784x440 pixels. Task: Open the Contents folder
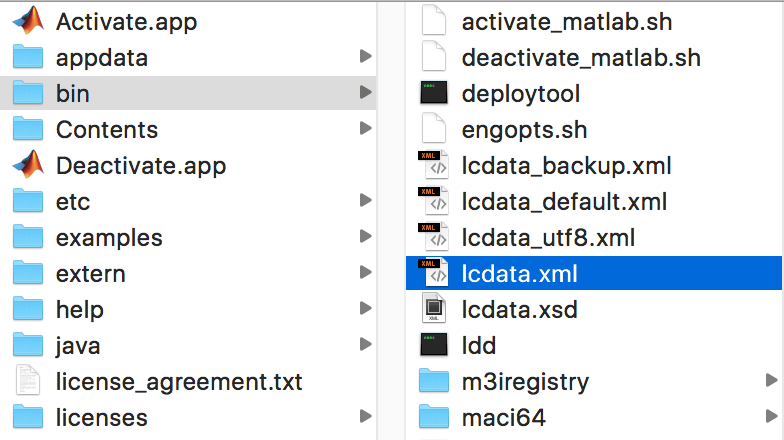click(106, 129)
